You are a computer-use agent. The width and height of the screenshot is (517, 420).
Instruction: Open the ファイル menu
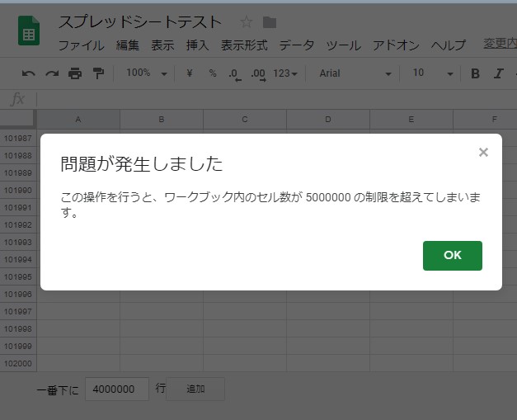tap(81, 45)
